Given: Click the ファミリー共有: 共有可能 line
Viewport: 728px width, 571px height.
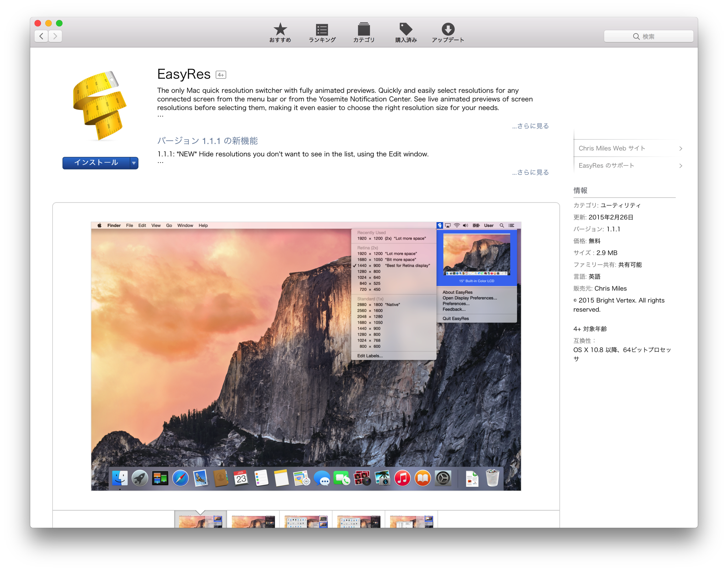Looking at the screenshot, I should tap(607, 264).
